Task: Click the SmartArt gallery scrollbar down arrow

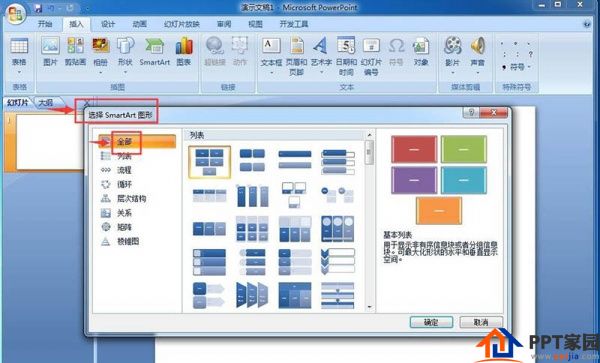Action: 369,306
